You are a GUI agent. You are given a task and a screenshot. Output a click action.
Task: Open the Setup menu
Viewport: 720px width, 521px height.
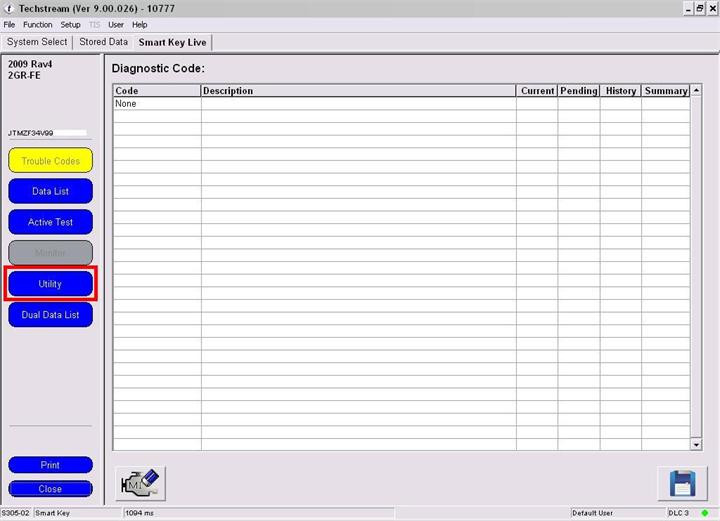point(70,25)
